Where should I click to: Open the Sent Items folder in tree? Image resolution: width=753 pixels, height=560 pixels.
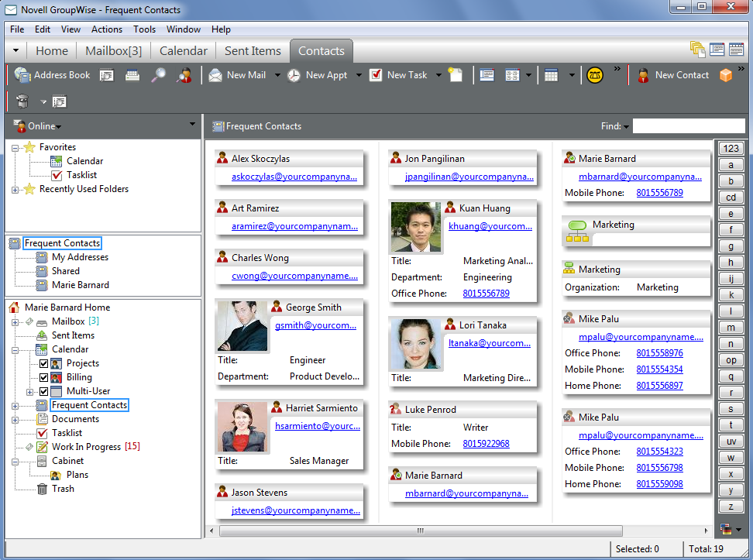(73, 335)
